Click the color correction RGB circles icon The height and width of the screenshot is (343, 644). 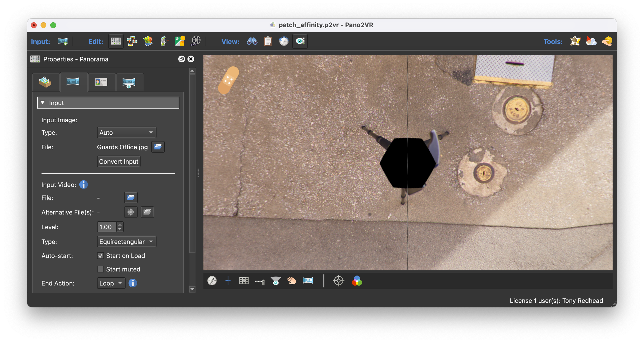click(357, 281)
